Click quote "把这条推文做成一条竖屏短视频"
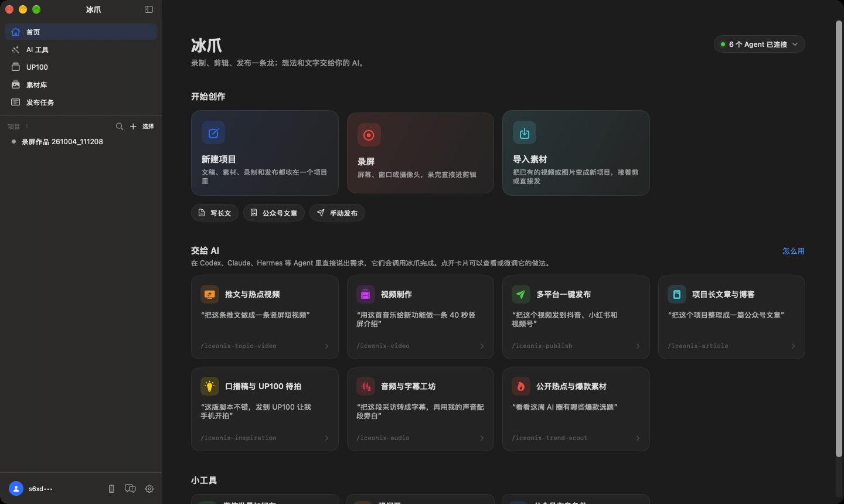 (256, 315)
